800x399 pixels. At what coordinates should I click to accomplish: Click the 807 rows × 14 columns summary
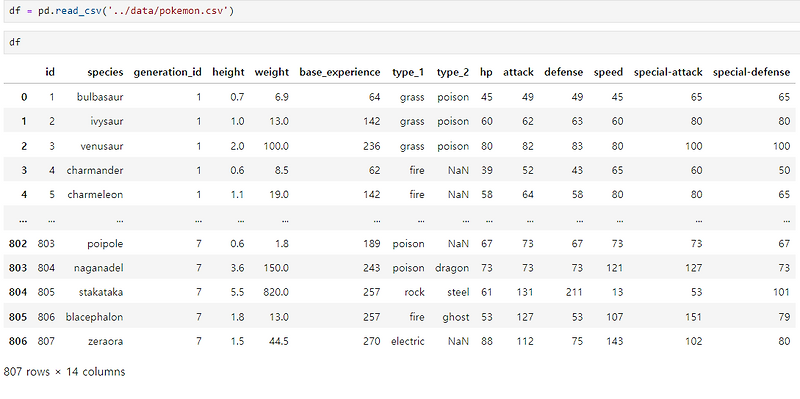pos(64,372)
